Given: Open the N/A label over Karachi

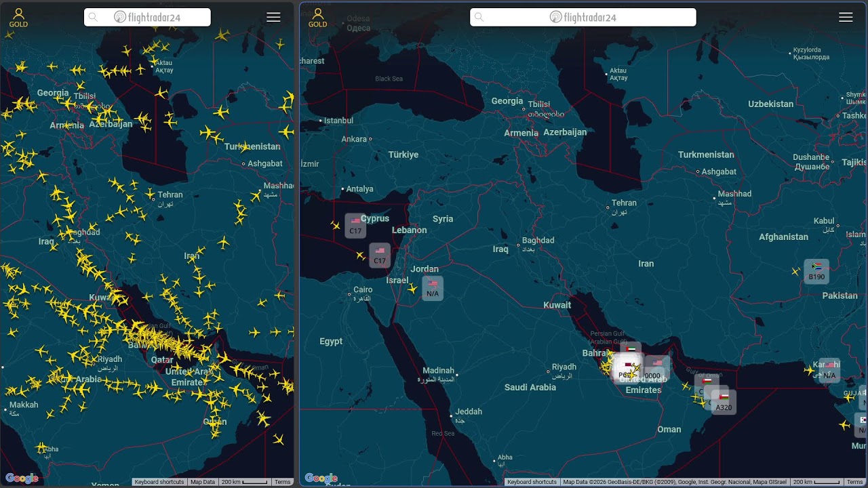Looking at the screenshot, I should 829,371.
